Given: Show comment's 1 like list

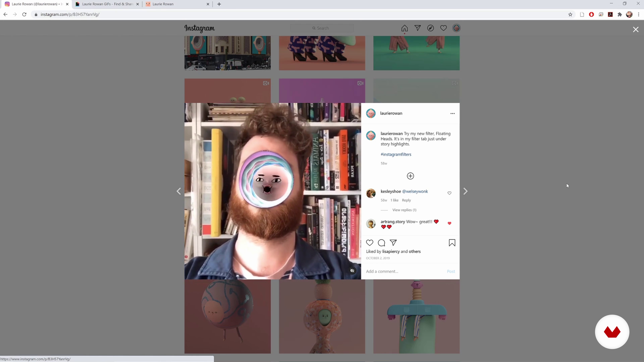Looking at the screenshot, I should coord(394,200).
